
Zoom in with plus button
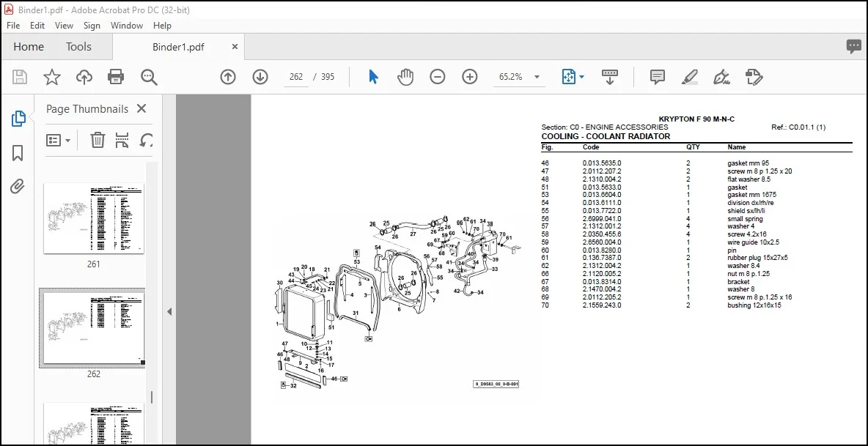point(470,77)
